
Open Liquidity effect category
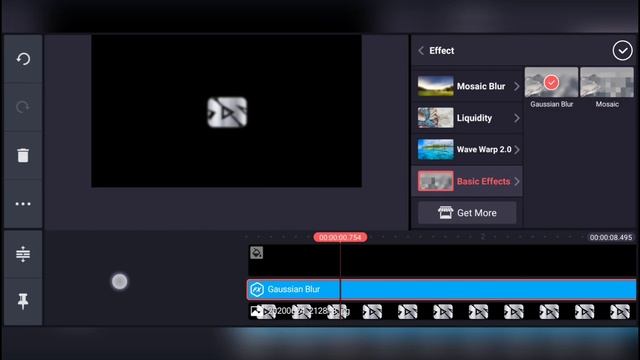click(x=467, y=118)
